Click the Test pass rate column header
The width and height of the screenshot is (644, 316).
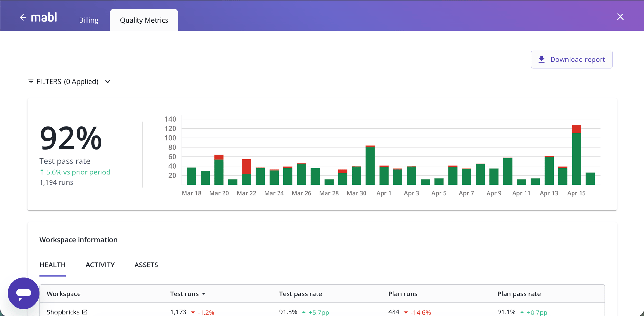[300, 294]
